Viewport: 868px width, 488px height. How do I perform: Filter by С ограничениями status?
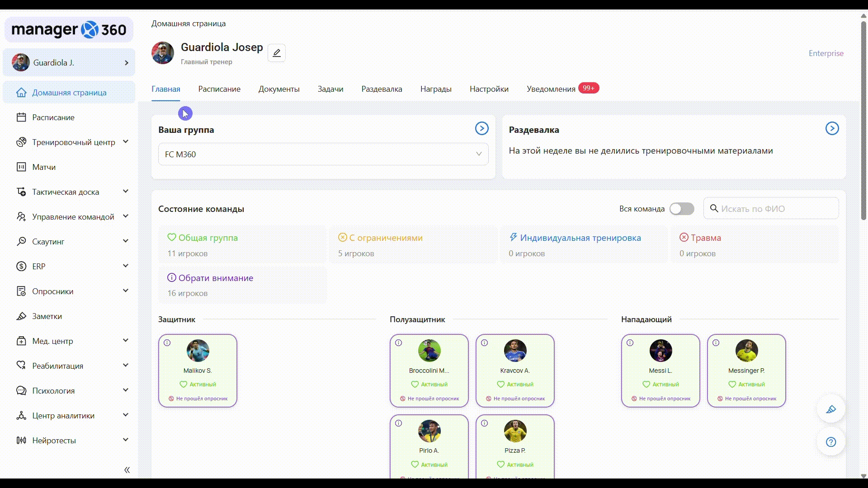(x=385, y=238)
